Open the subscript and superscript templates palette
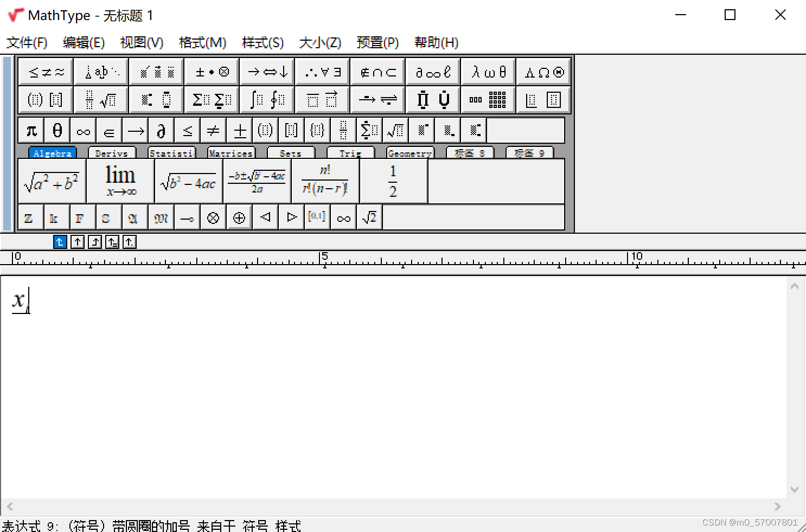This screenshot has width=806, height=532. 157,100
